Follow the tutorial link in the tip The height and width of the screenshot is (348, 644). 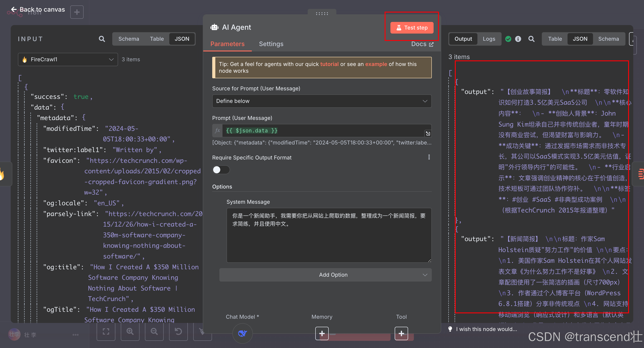click(329, 64)
